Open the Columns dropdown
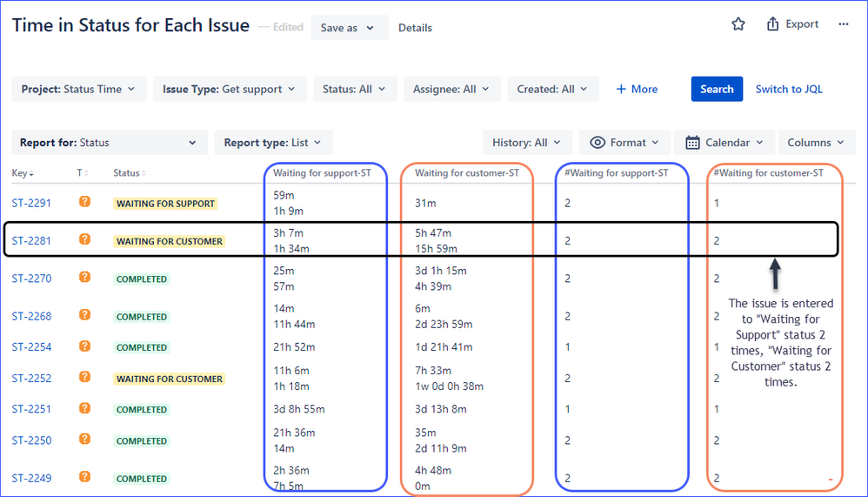 click(817, 143)
